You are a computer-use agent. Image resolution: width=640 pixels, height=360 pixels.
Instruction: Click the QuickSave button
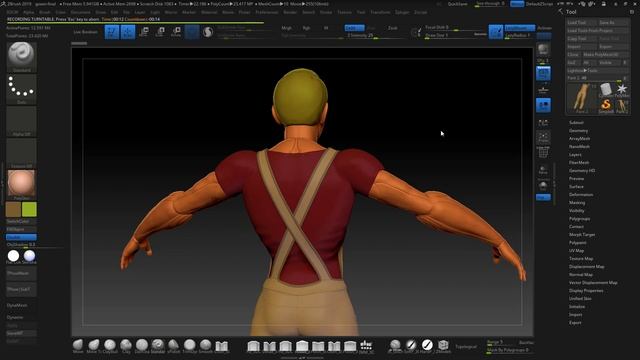pyautogui.click(x=458, y=4)
